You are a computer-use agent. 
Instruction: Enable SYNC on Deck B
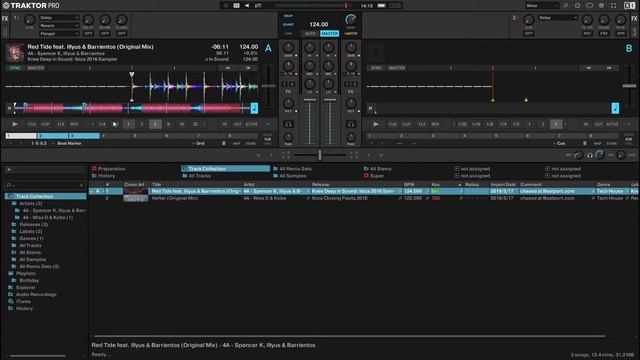pos(376,68)
